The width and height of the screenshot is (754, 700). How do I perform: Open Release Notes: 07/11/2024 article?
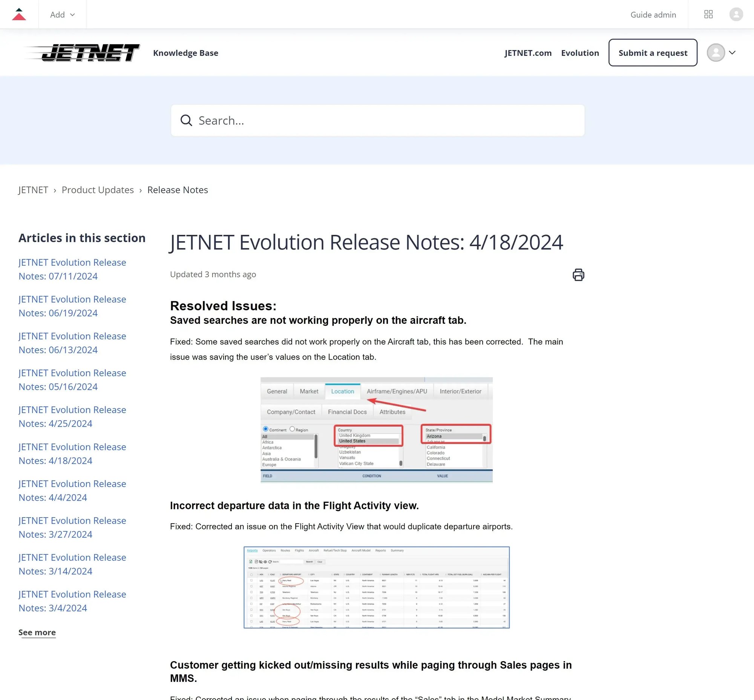(72, 269)
